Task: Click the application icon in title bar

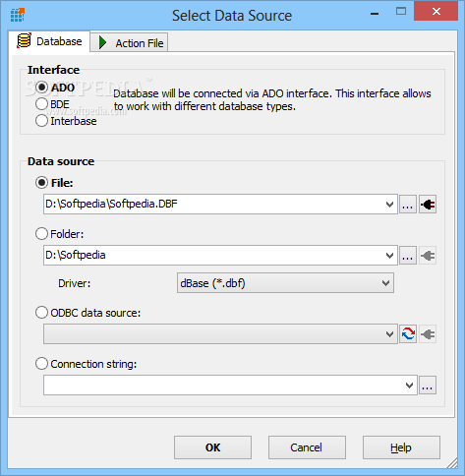Action: pos(18,15)
